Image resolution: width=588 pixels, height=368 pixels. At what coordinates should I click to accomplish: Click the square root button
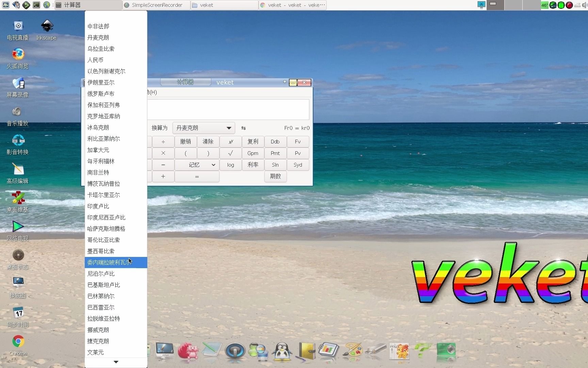(230, 153)
